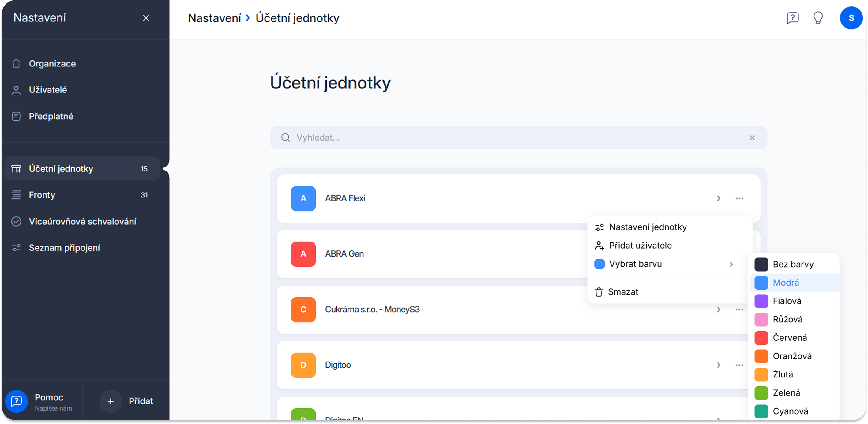Expand Digitoo row chevron
The image size is (868, 424).
pos(718,365)
